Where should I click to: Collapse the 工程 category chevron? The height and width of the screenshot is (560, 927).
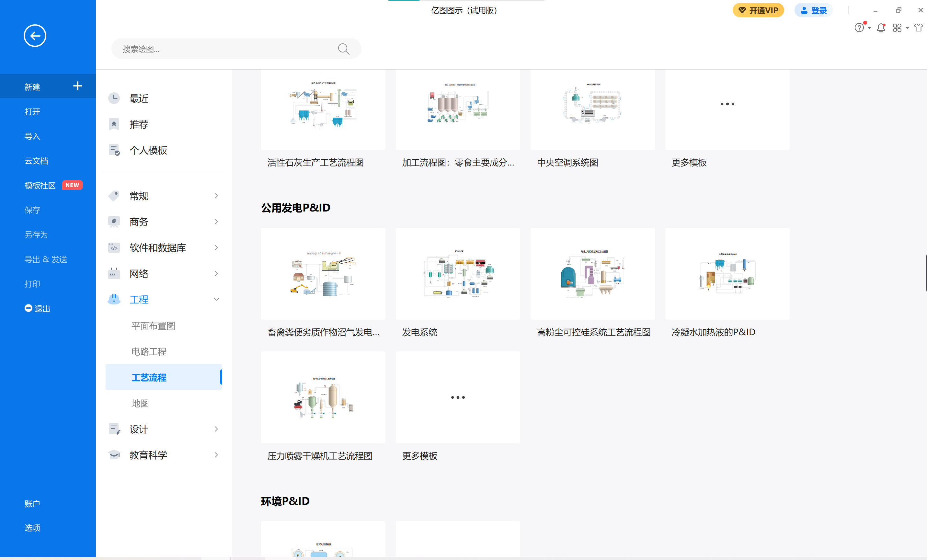click(x=216, y=299)
